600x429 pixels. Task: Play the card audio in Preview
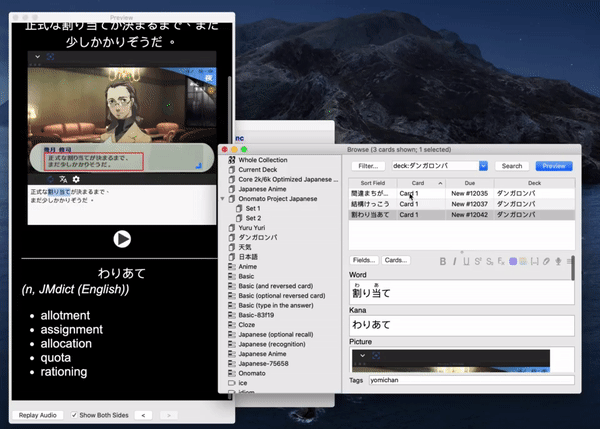point(122,239)
